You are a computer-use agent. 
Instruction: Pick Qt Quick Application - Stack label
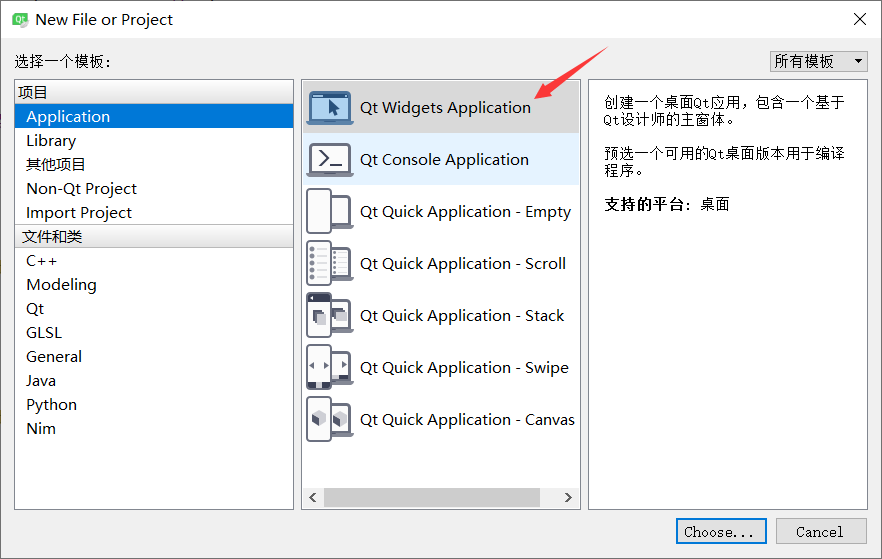(x=462, y=315)
